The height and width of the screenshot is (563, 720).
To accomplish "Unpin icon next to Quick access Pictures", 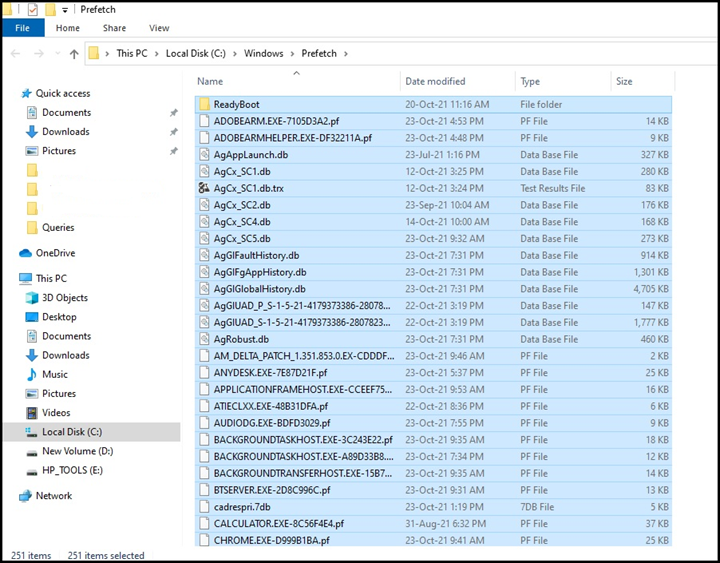I will 174,151.
